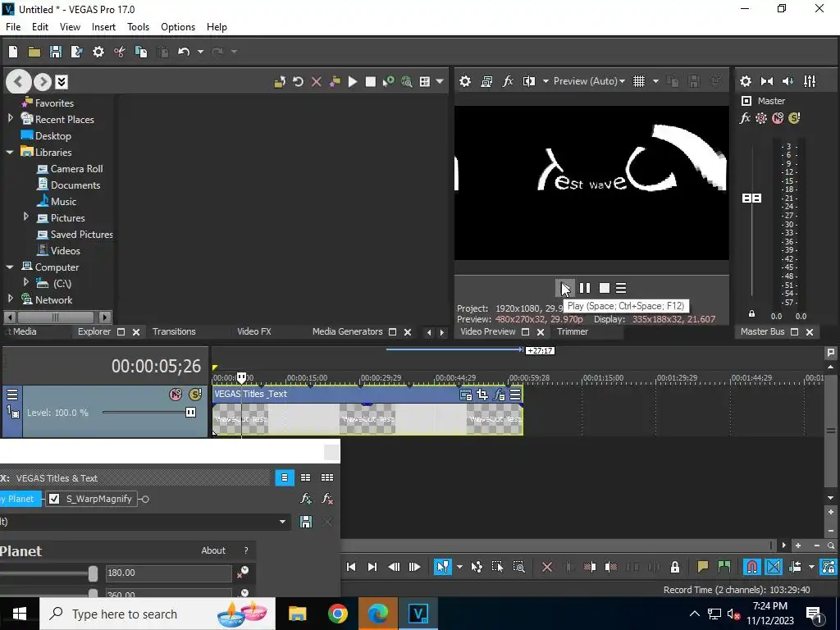
Task: Open the undo history dropdown arrow
Action: coord(200,52)
